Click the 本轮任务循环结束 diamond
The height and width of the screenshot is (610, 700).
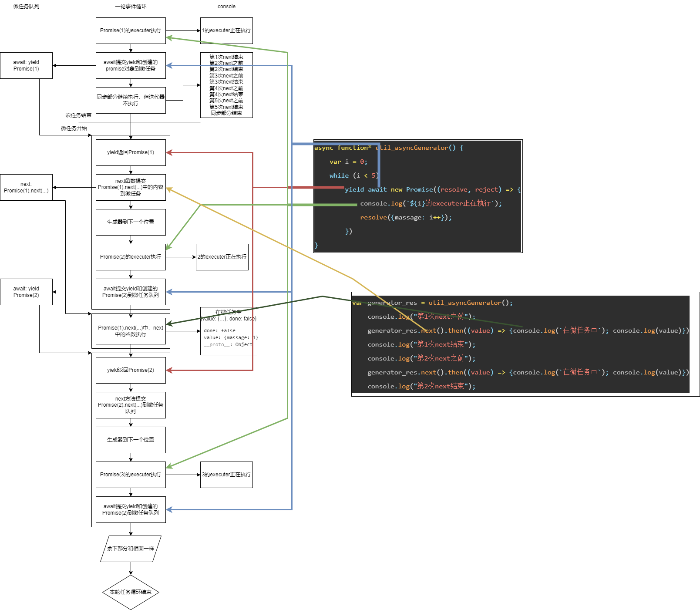(131, 592)
